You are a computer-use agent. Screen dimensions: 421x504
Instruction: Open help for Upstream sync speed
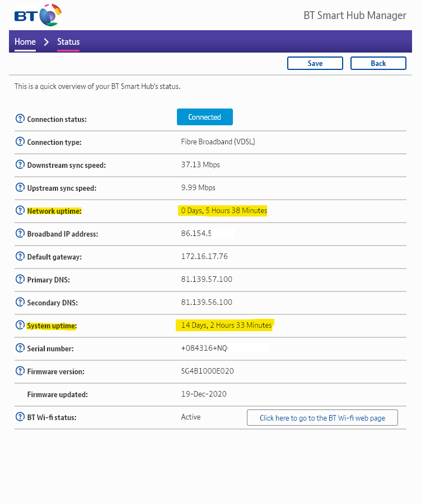(x=21, y=187)
